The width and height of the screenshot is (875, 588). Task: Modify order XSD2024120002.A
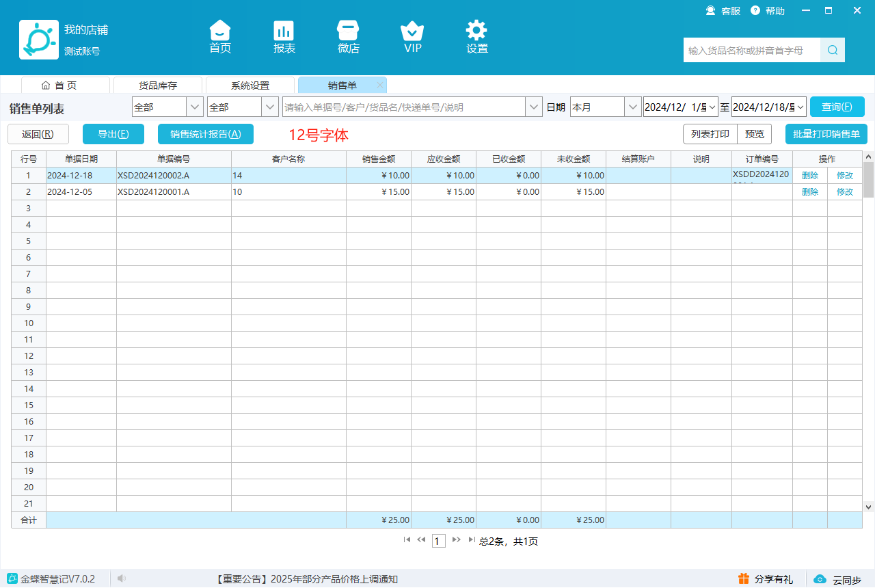click(x=845, y=175)
